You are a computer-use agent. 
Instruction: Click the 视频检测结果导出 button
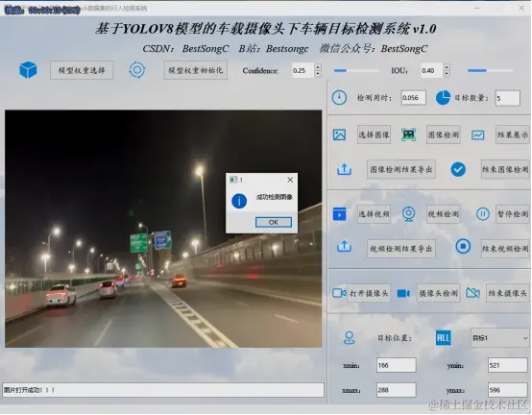(401, 249)
